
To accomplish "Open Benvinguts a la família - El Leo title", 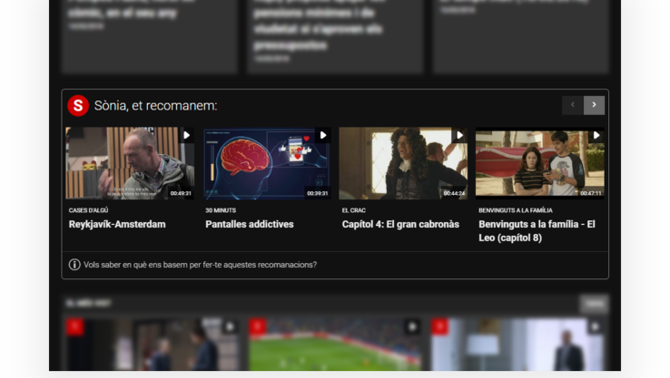I will 537,231.
